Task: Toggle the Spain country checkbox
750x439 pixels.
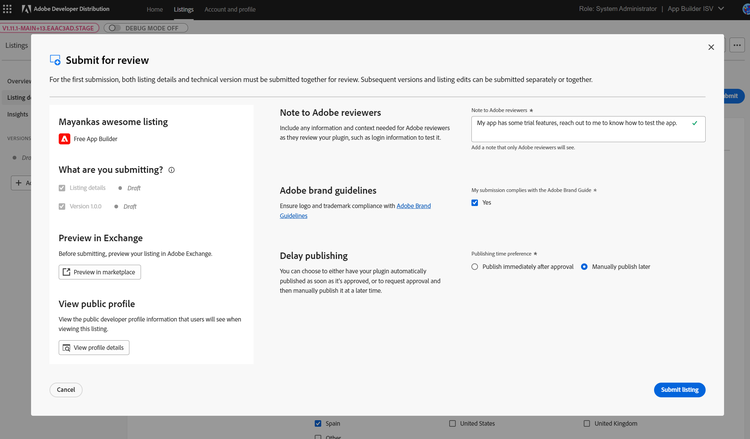Action: [318, 423]
